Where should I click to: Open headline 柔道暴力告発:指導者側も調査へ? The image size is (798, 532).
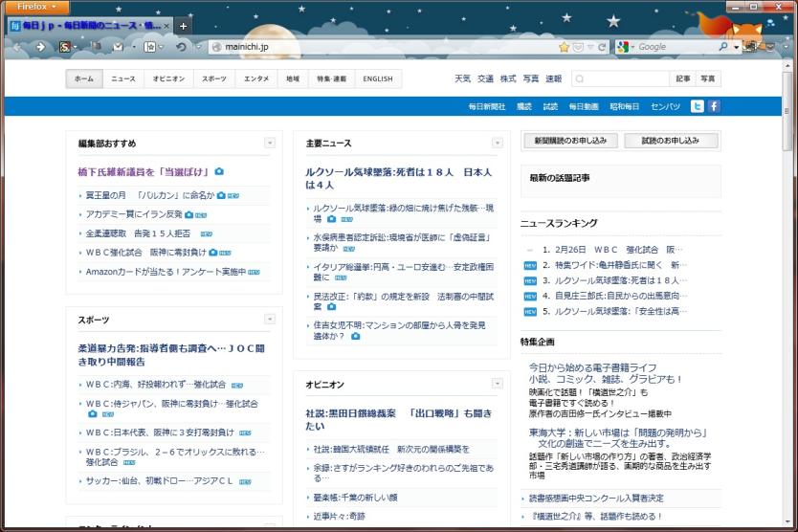(x=171, y=355)
